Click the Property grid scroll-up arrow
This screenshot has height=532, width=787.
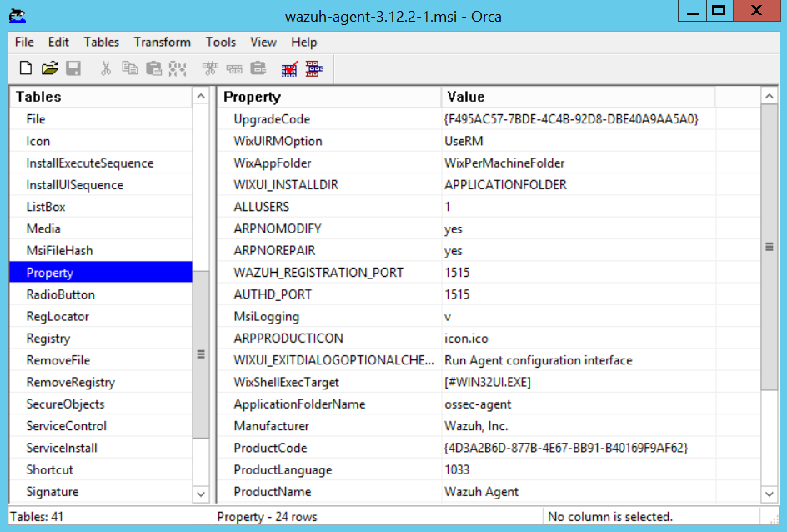[x=769, y=96]
